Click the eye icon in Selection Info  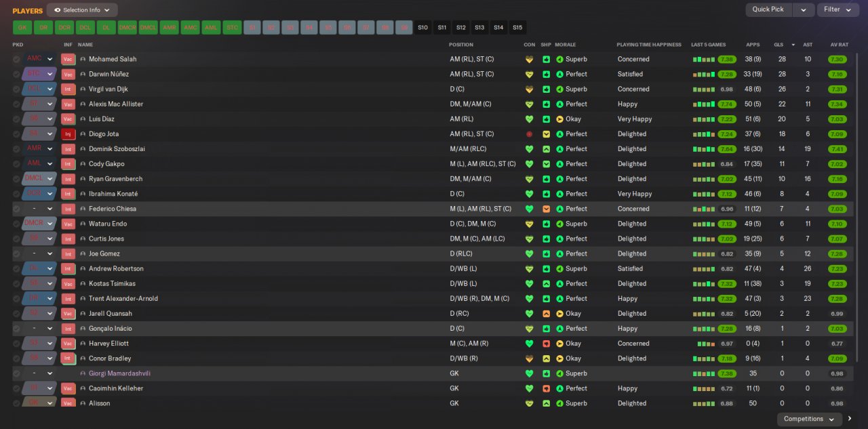click(x=57, y=10)
